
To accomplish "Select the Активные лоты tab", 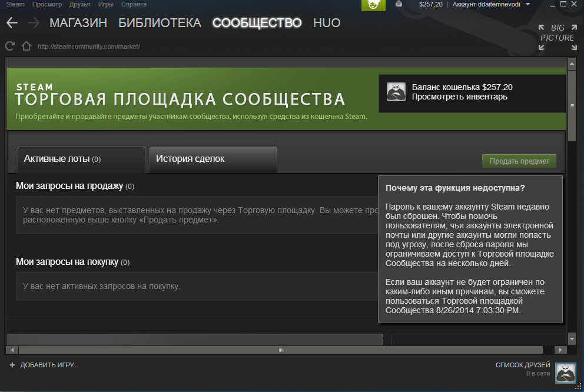I will 81,160.
